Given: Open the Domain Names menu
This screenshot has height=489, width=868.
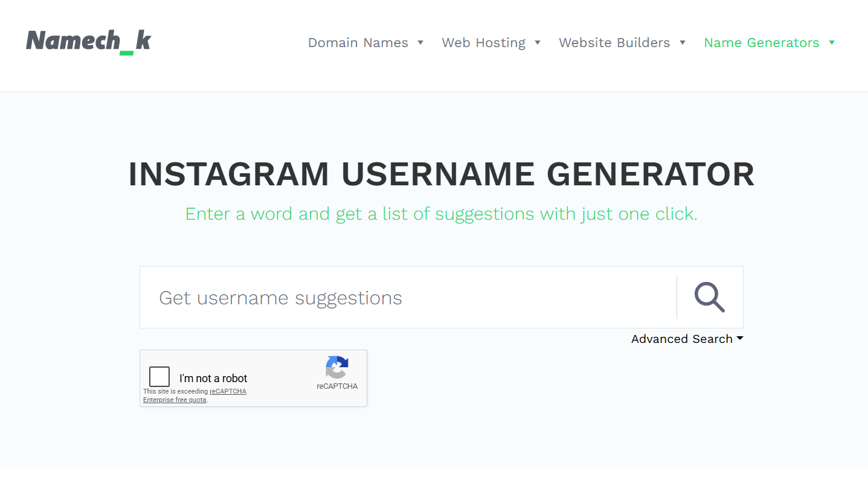Looking at the screenshot, I should [365, 43].
